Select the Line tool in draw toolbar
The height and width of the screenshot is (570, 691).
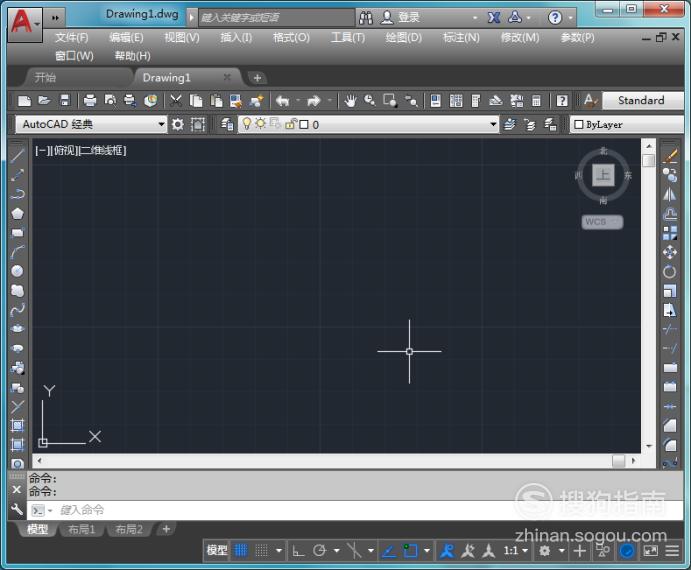[17, 155]
